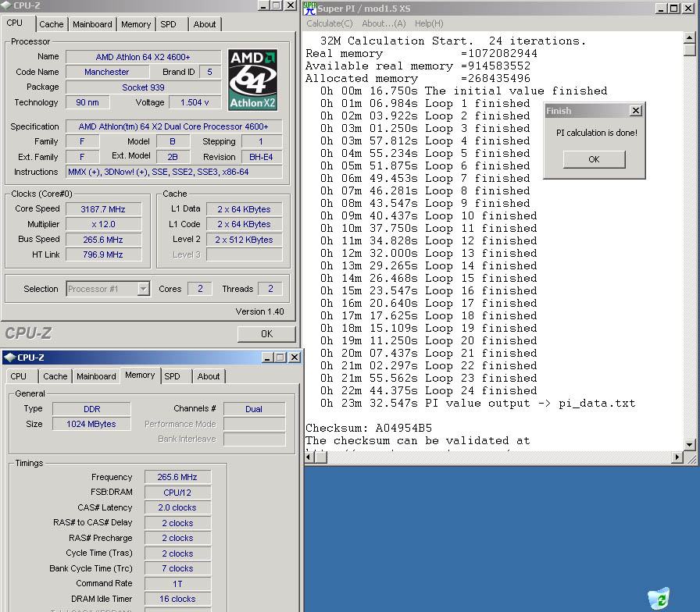Open the Processor #1 selection dropdown
Screen dimensions: 700x612
143,289
